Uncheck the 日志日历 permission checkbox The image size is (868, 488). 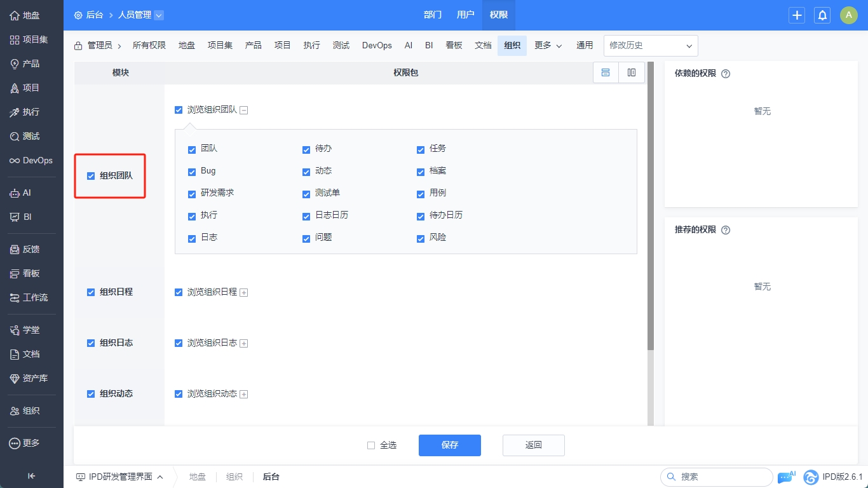(306, 216)
